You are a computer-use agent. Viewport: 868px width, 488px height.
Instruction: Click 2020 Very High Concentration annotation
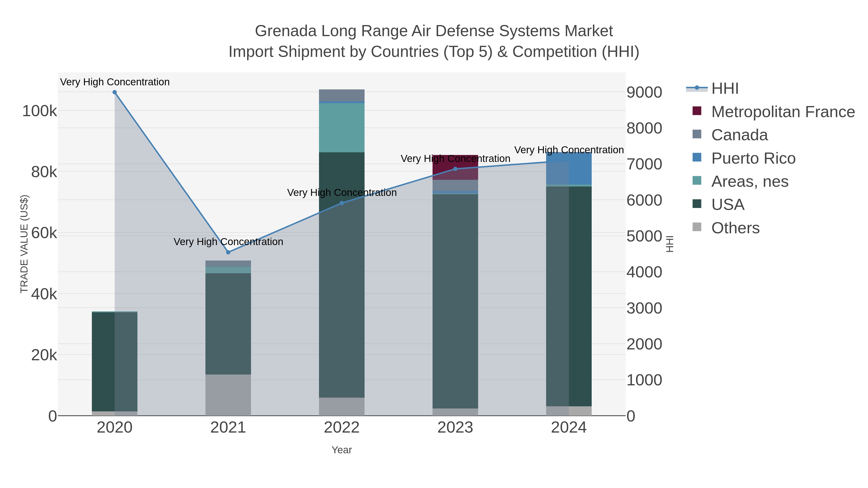(x=115, y=82)
